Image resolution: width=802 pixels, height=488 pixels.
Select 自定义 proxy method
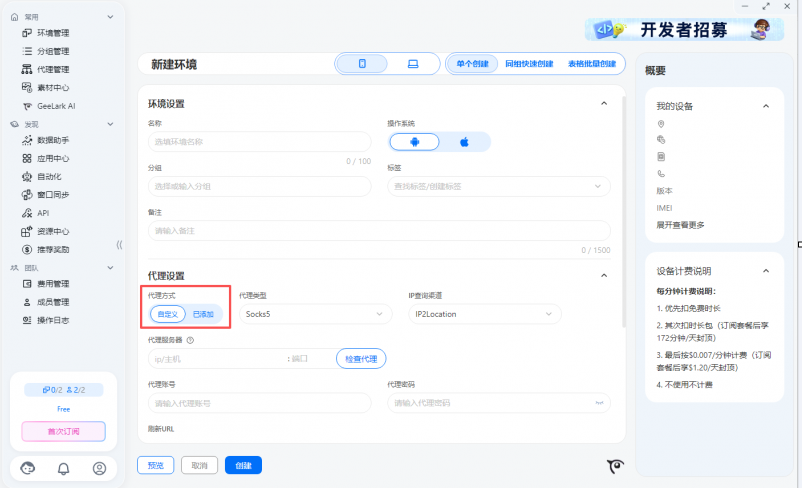tap(167, 314)
